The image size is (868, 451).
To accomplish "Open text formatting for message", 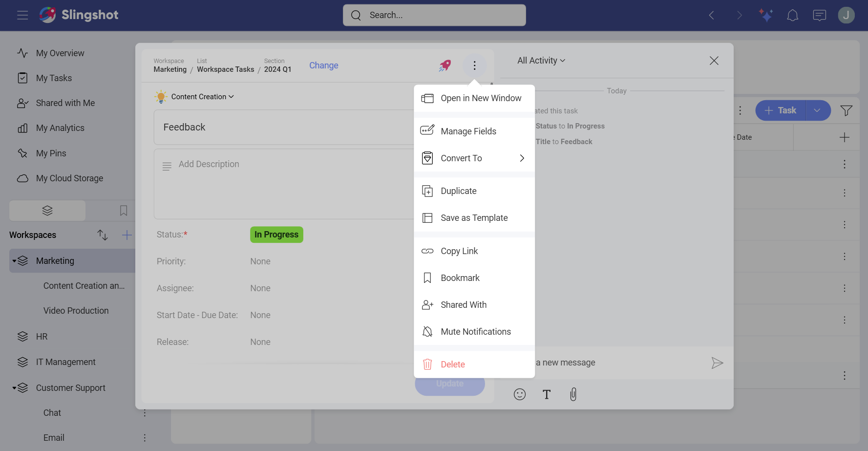I will tap(547, 394).
